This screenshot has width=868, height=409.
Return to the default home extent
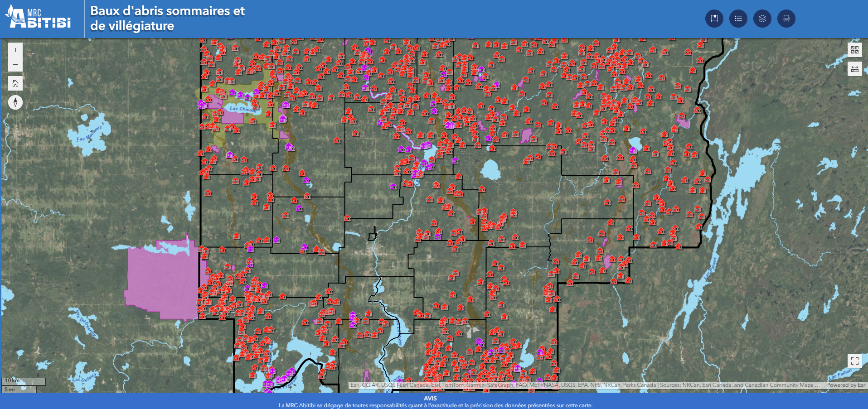point(15,83)
